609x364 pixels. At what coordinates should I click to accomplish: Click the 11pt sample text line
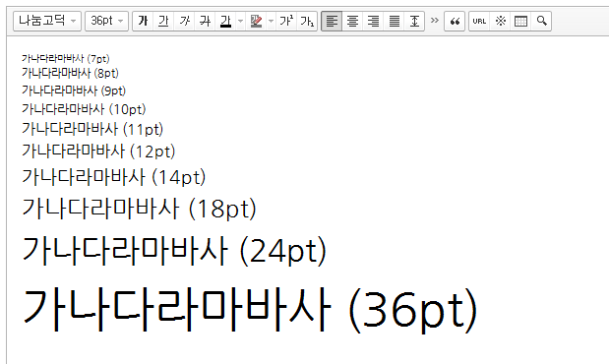[92, 129]
